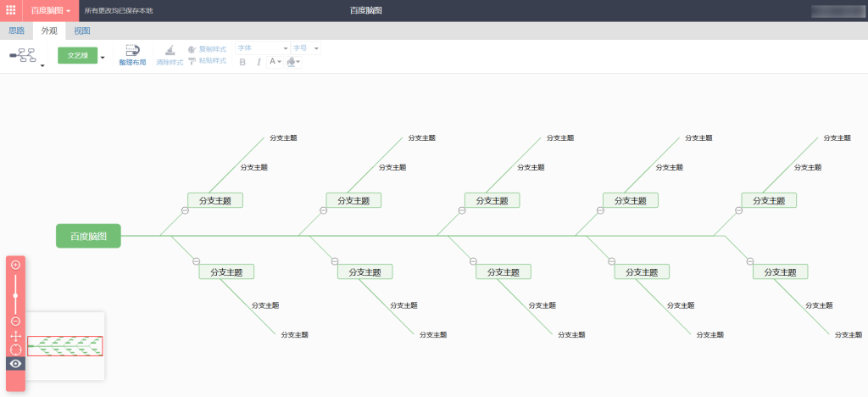Click the 复制样式 text

[213, 49]
